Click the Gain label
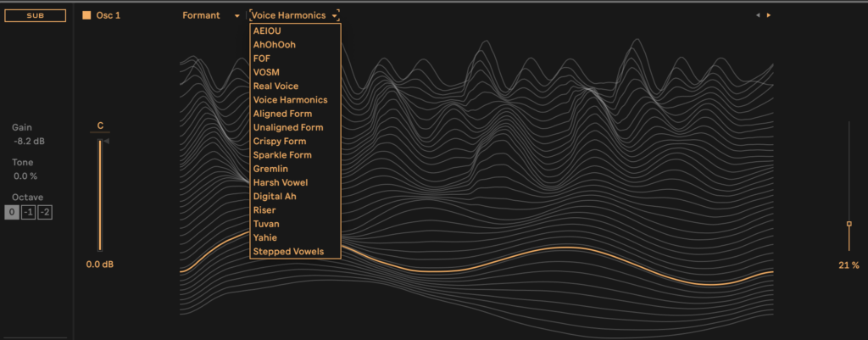Image resolution: width=868 pixels, height=340 pixels. [x=22, y=128]
